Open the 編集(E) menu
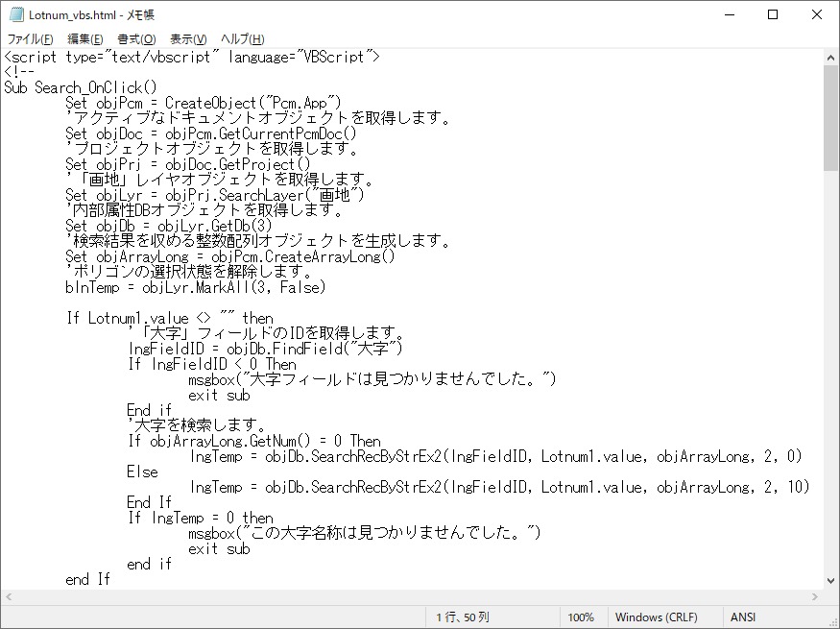The width and height of the screenshot is (840, 629). coord(85,39)
